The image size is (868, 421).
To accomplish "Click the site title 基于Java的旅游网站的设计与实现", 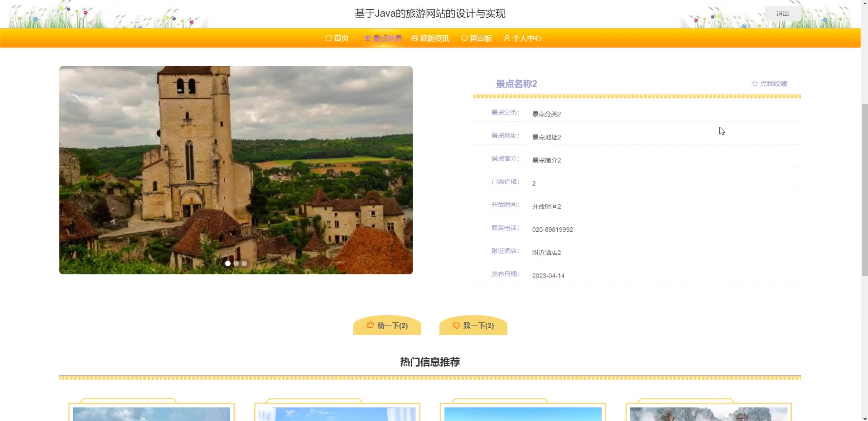I will click(x=430, y=14).
